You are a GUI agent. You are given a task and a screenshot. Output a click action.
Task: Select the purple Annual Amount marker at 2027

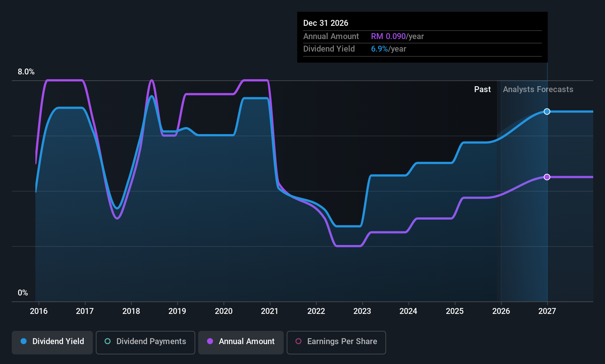547,177
